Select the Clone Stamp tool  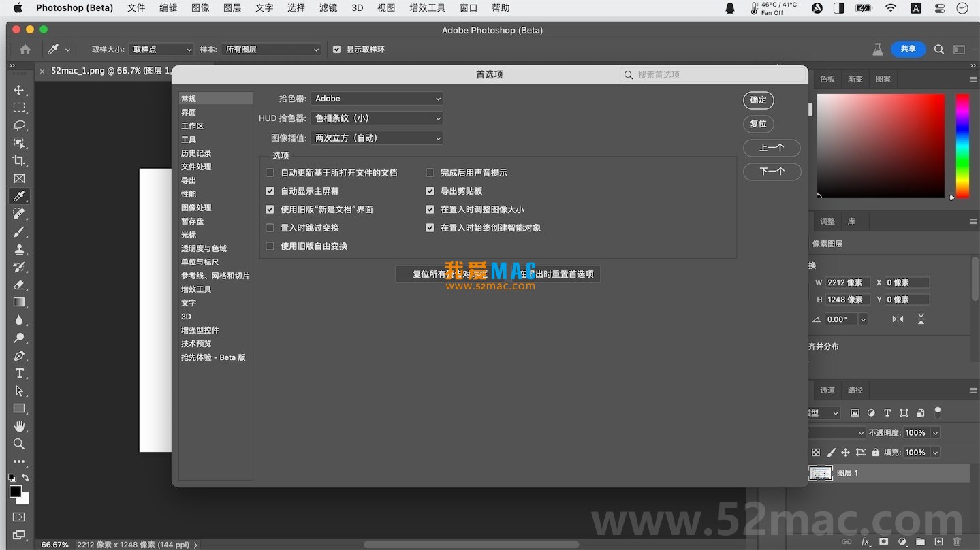(x=19, y=249)
